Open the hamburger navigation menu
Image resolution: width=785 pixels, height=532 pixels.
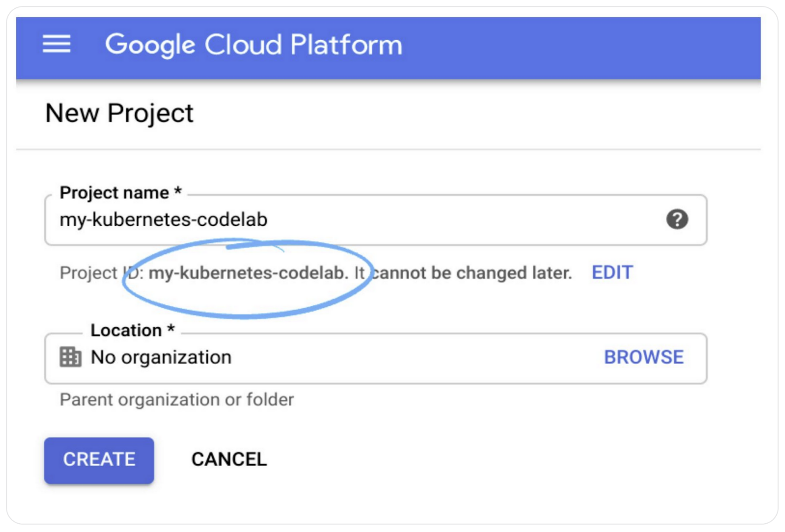(56, 44)
